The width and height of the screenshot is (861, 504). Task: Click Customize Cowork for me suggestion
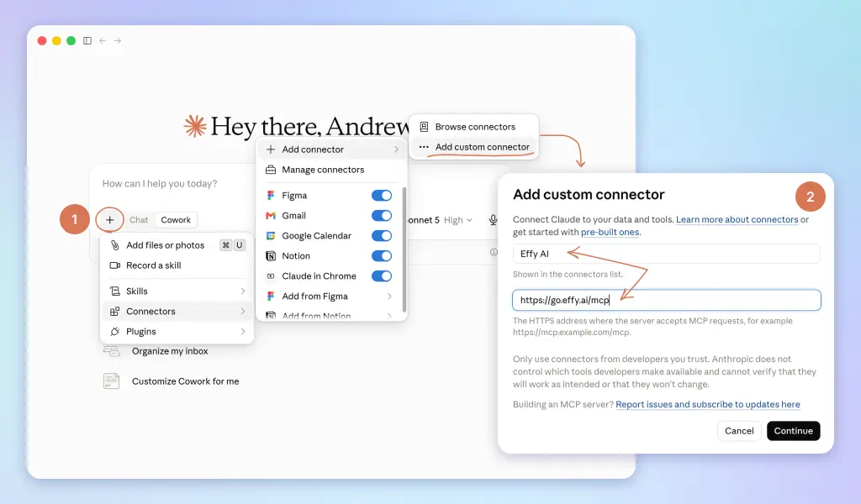(x=186, y=381)
